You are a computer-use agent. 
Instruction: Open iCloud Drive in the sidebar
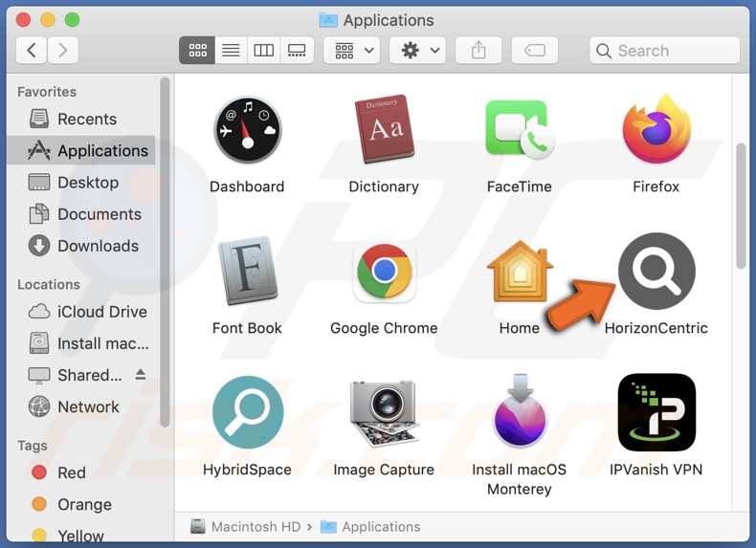tap(81, 312)
